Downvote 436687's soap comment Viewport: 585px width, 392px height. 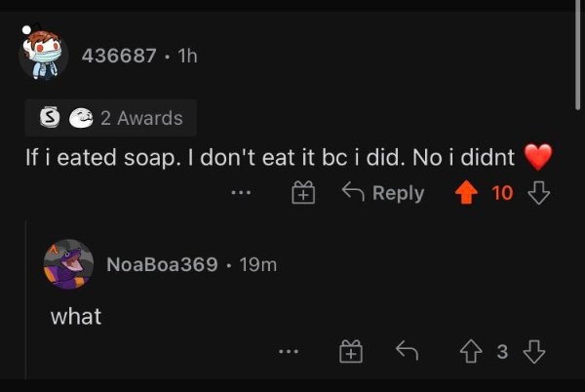click(538, 193)
